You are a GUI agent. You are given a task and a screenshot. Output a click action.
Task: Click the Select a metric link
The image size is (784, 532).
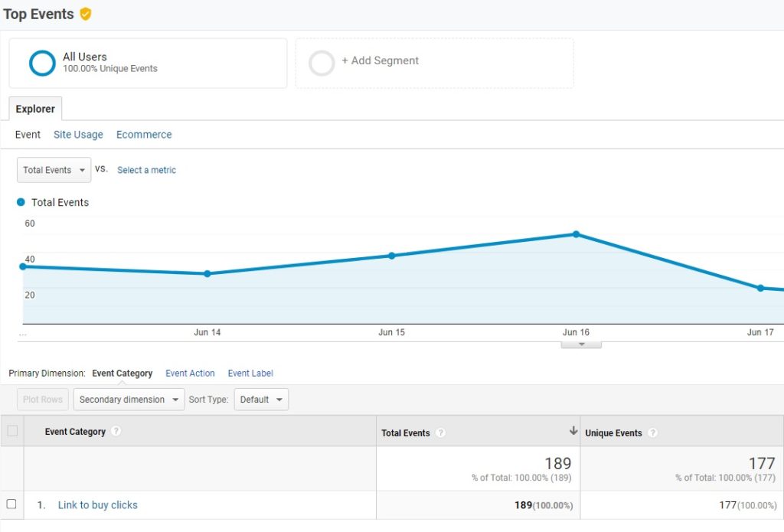click(146, 170)
